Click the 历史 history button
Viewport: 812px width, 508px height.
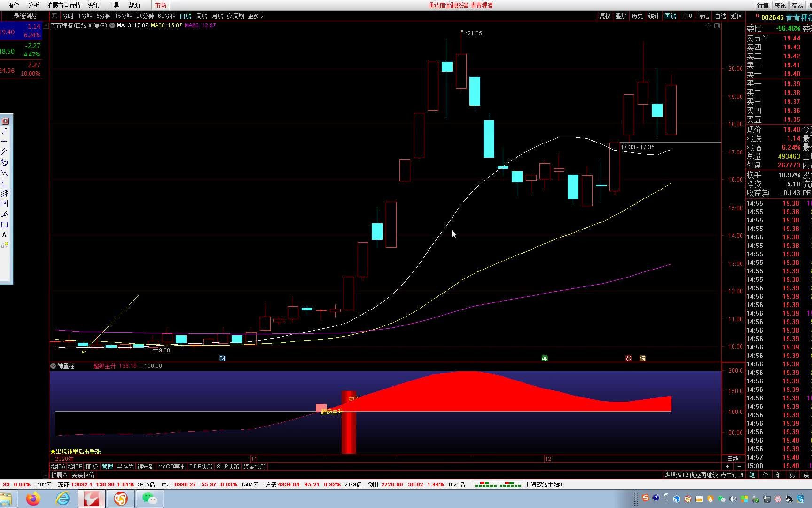[637, 16]
